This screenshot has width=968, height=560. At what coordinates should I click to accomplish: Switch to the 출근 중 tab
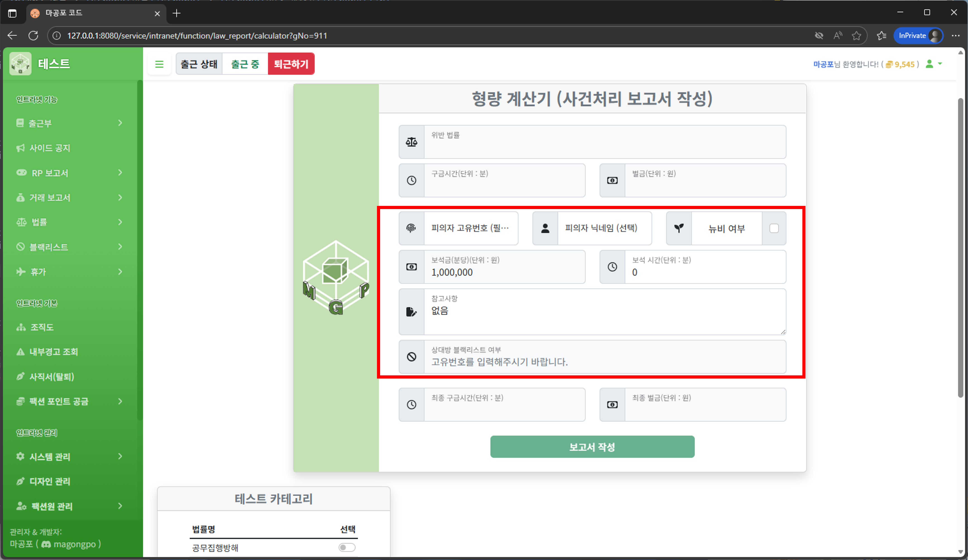coord(245,64)
